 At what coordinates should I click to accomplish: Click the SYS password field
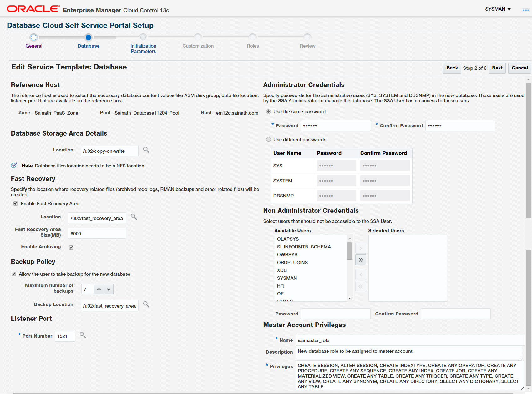(337, 166)
